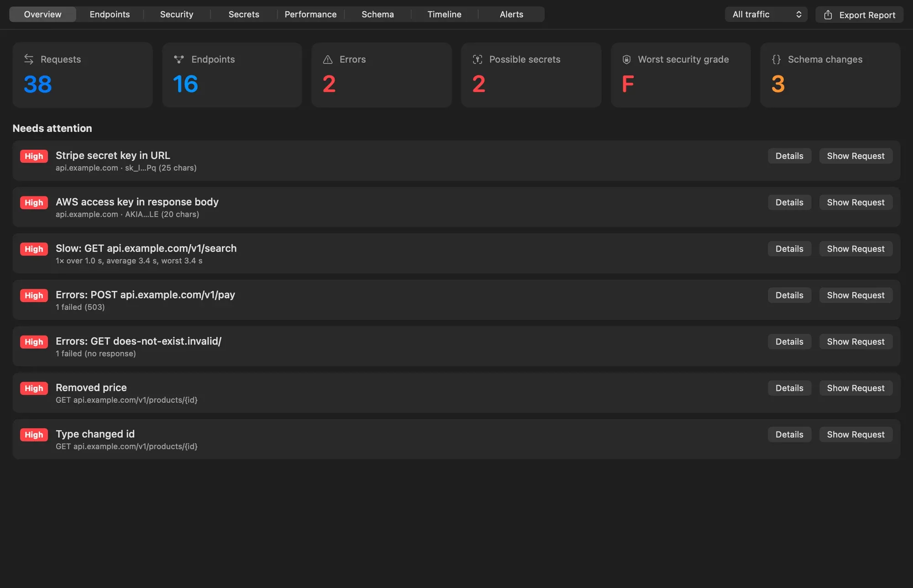Click High badge on Stripe secret key row
The width and height of the screenshot is (913, 588).
(34, 156)
